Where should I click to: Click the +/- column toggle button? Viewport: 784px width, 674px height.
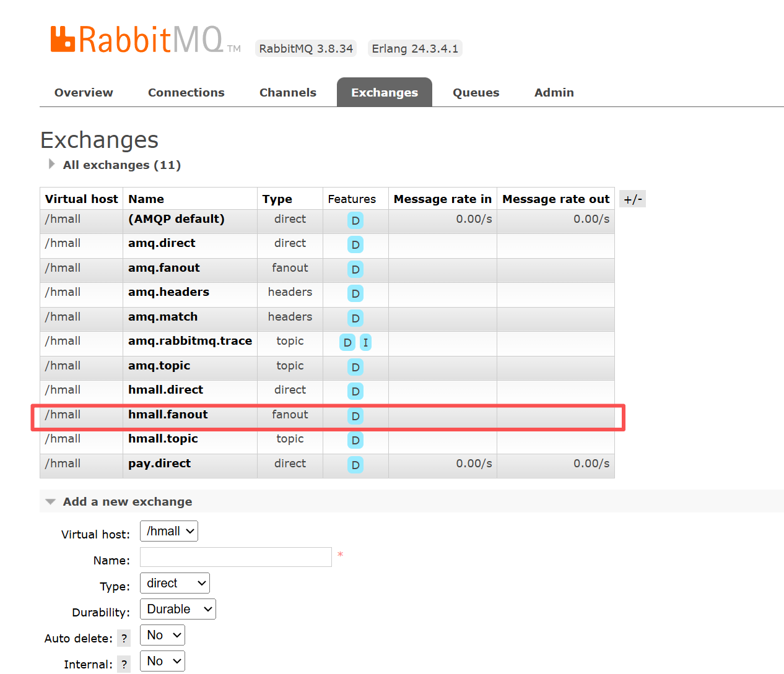pos(632,199)
